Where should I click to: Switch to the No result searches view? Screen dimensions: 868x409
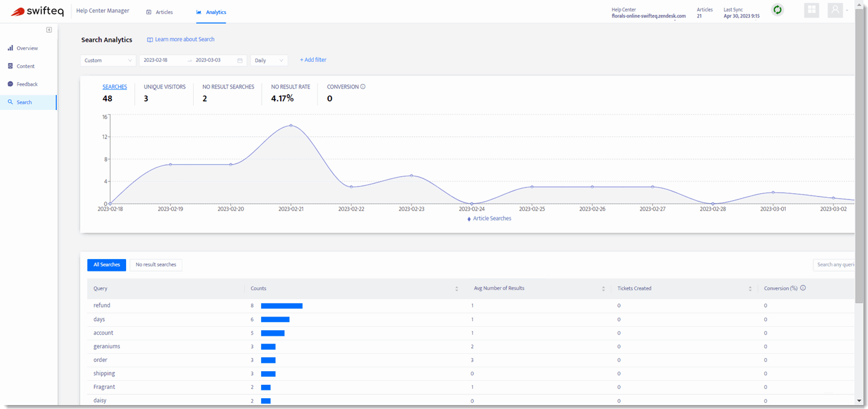[156, 265]
